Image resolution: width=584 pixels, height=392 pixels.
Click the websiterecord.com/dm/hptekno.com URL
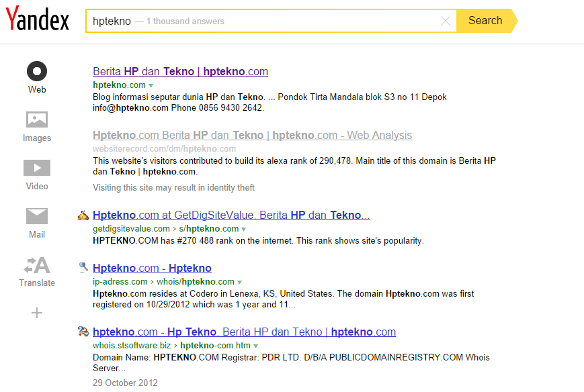(164, 149)
